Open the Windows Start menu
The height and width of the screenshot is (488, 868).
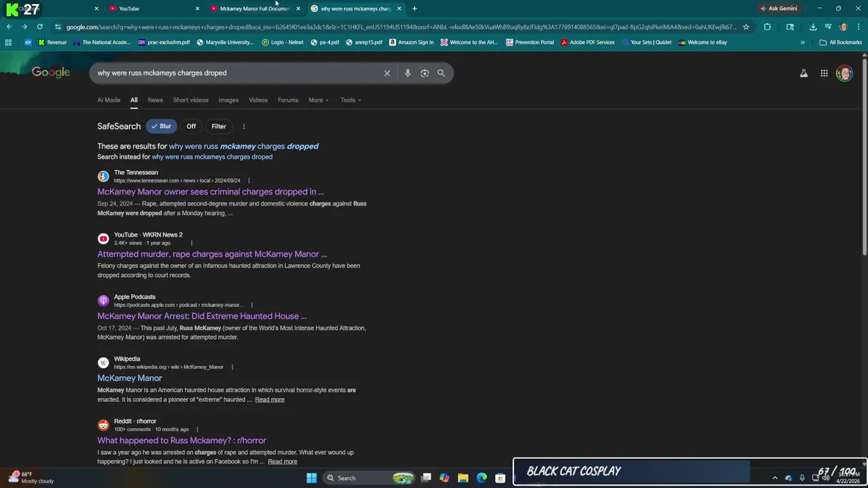coord(311,479)
